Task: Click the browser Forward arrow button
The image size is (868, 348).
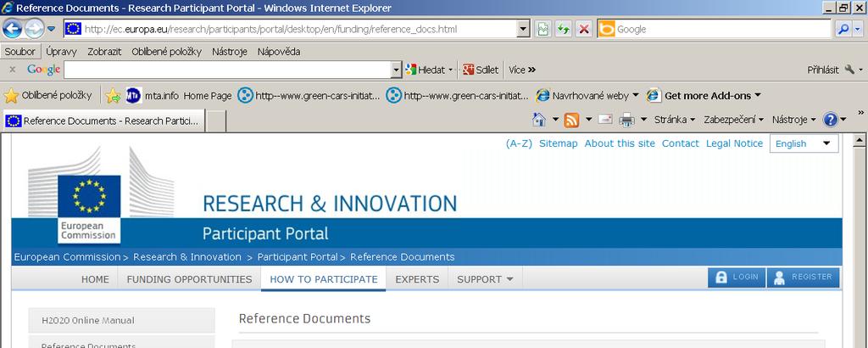Action: coord(34,29)
